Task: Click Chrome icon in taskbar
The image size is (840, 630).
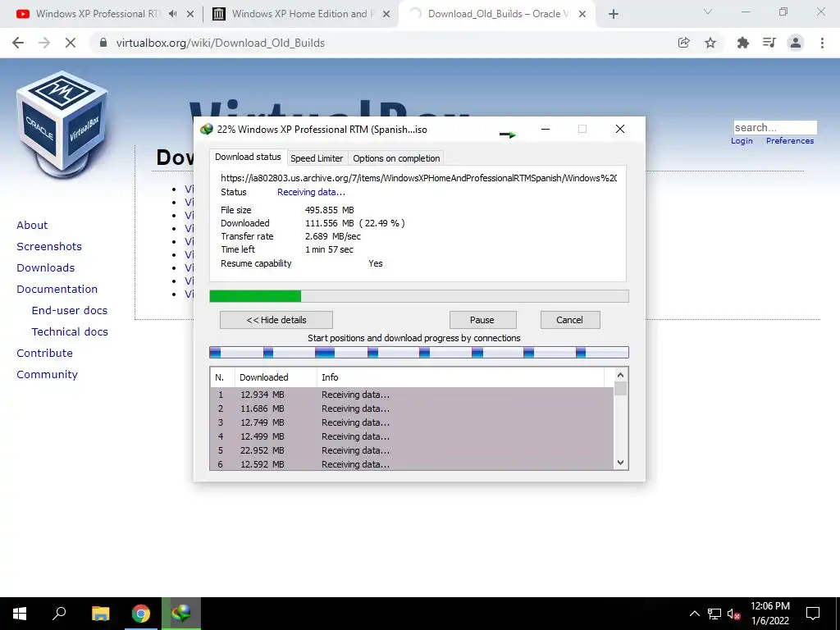Action: pyautogui.click(x=140, y=614)
